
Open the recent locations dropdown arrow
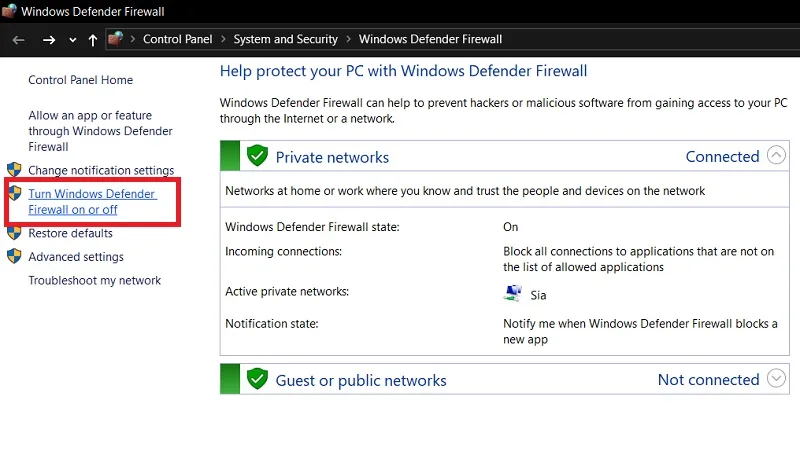coord(73,40)
